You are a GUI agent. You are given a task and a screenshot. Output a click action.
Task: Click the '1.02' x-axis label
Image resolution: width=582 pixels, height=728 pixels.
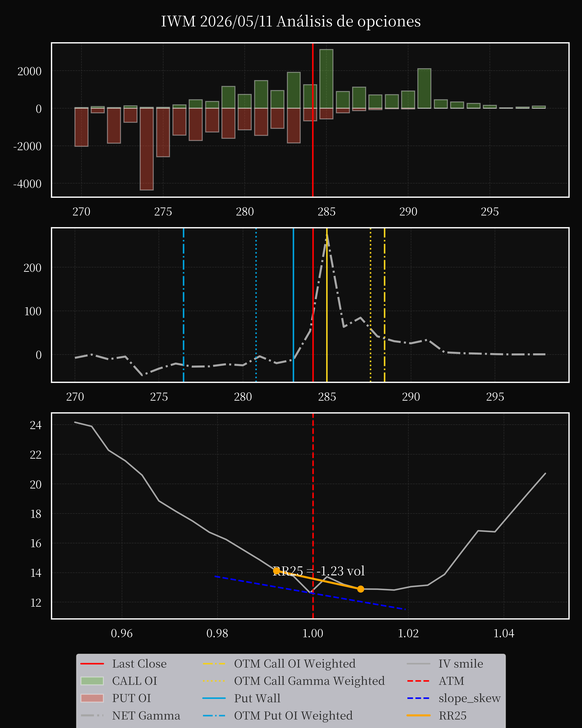pos(408,633)
